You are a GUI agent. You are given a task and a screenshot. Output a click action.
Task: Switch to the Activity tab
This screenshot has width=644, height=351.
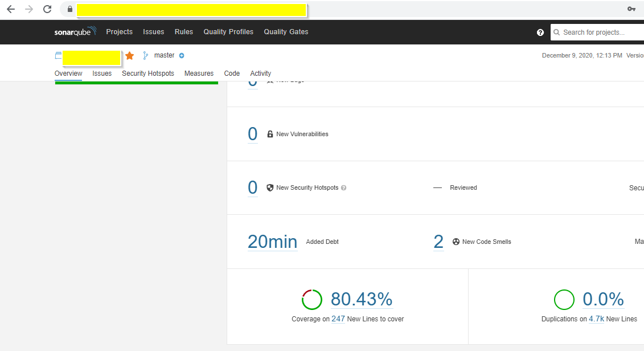(260, 73)
